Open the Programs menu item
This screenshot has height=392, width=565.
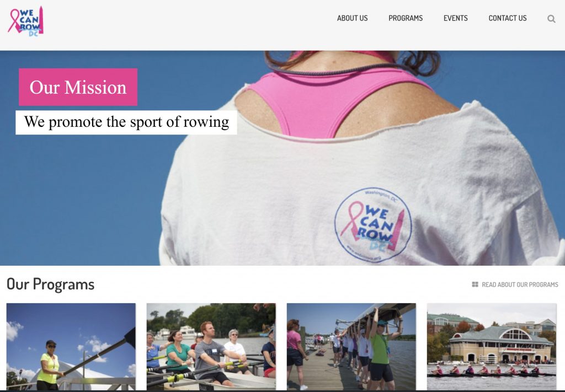(406, 18)
